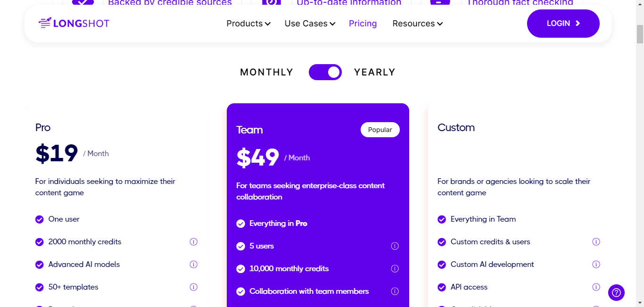Select MONTHLY billing label

click(267, 72)
